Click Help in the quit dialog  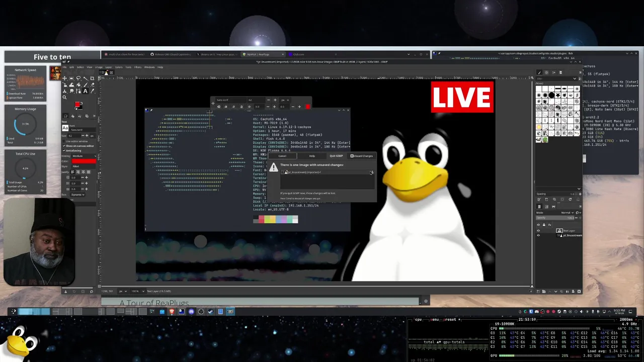pyautogui.click(x=312, y=156)
